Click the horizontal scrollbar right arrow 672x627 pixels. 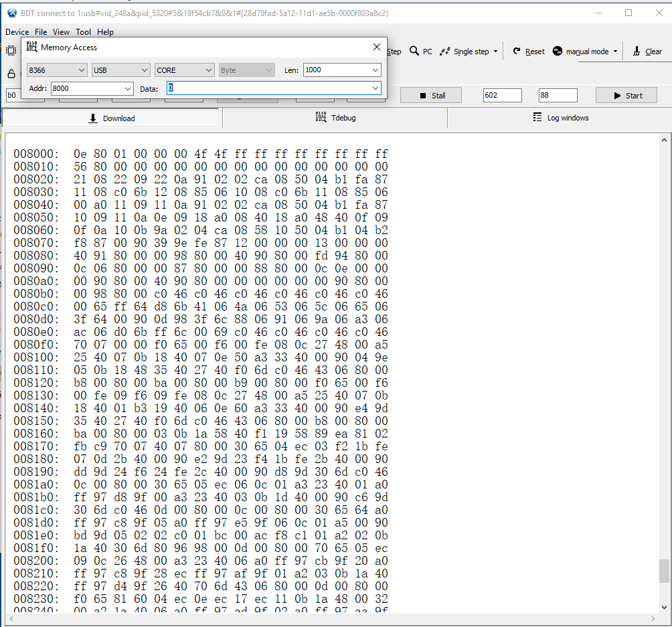point(653,618)
